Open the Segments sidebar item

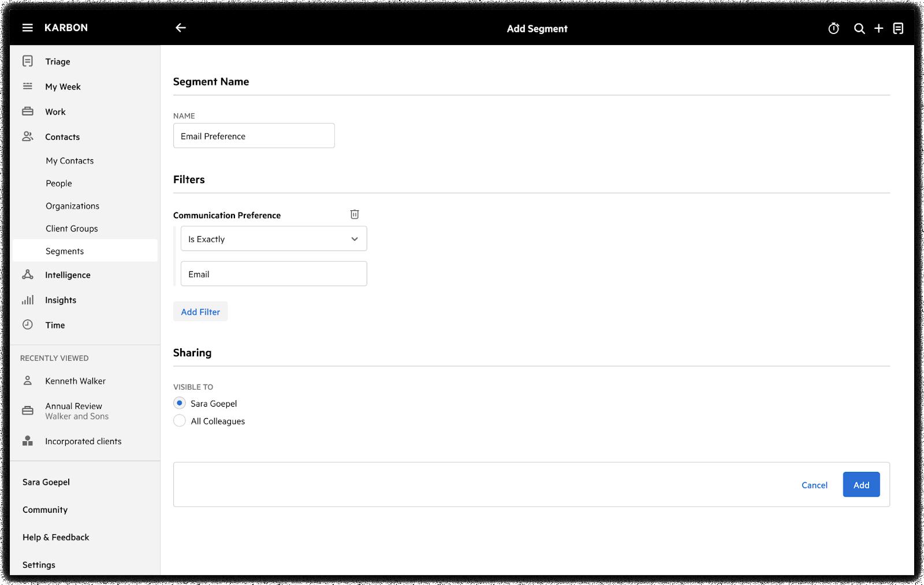click(x=65, y=251)
